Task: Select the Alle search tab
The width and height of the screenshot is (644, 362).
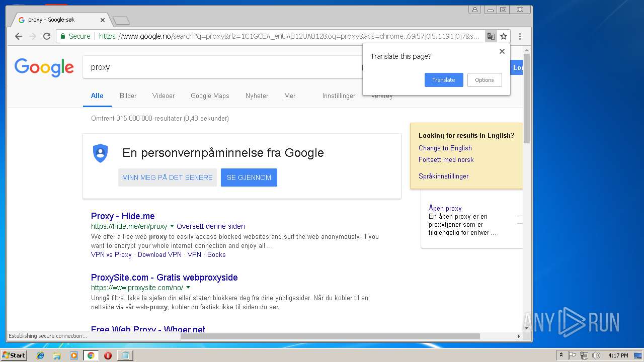Action: click(97, 96)
